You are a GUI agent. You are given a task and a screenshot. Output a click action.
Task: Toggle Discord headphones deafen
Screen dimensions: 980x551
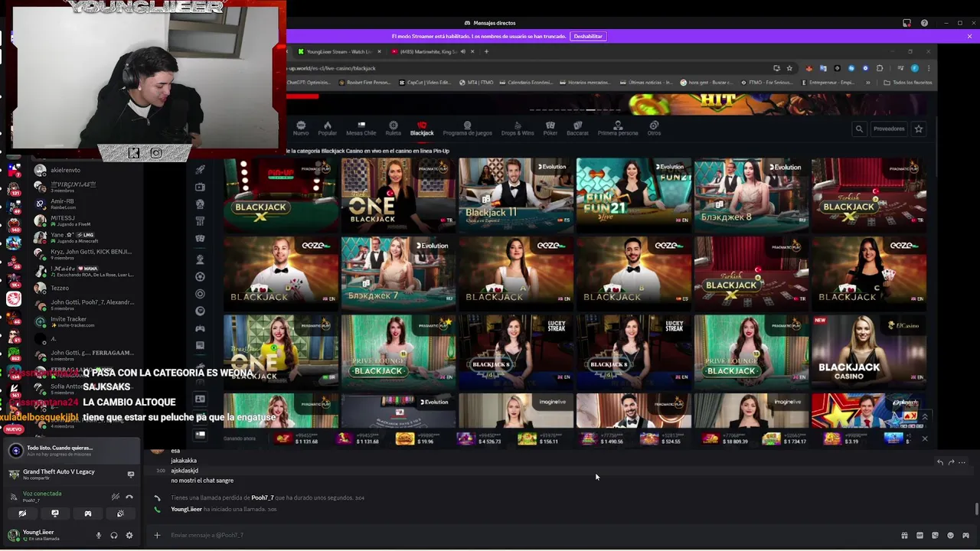114,535
